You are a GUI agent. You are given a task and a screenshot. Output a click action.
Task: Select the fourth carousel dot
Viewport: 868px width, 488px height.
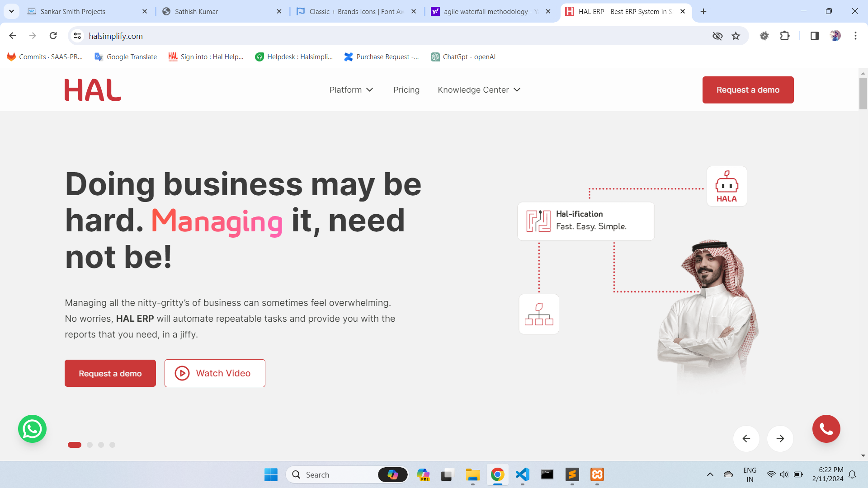tap(113, 445)
